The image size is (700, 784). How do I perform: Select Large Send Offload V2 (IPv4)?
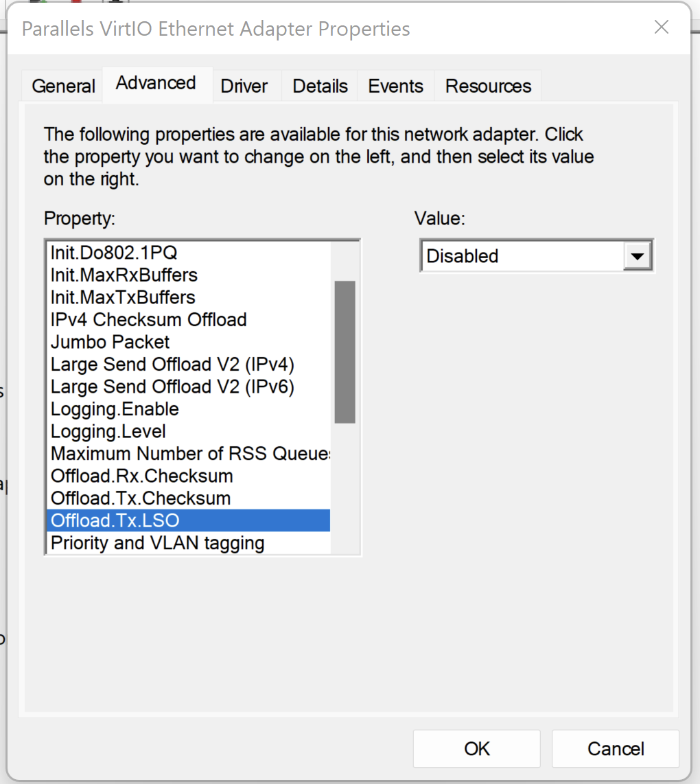coord(172,365)
